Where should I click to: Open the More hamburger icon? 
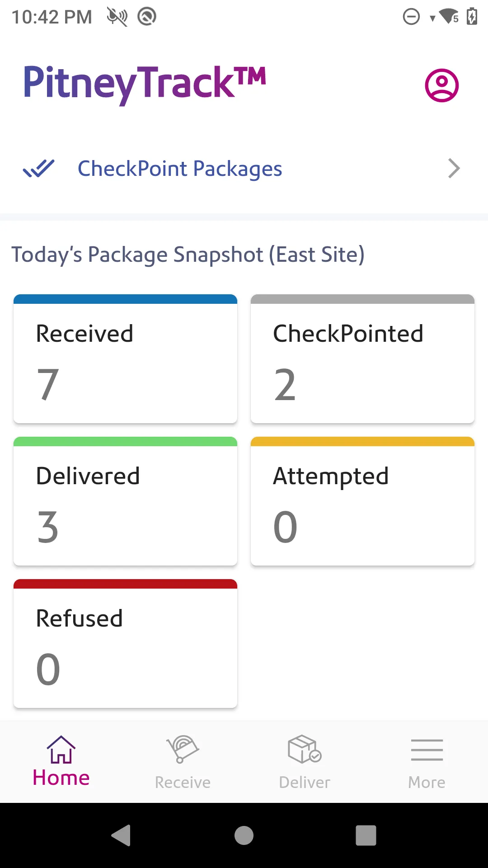point(427,750)
